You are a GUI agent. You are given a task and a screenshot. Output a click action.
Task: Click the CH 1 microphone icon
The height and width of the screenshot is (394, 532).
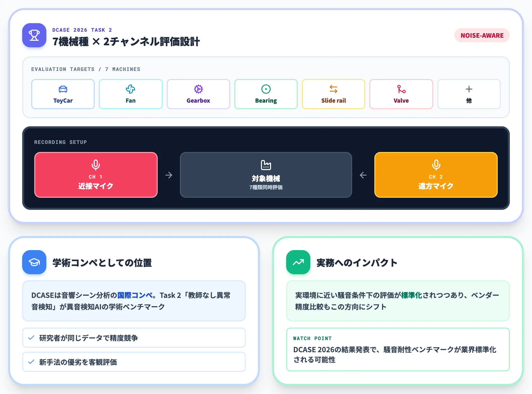click(96, 165)
